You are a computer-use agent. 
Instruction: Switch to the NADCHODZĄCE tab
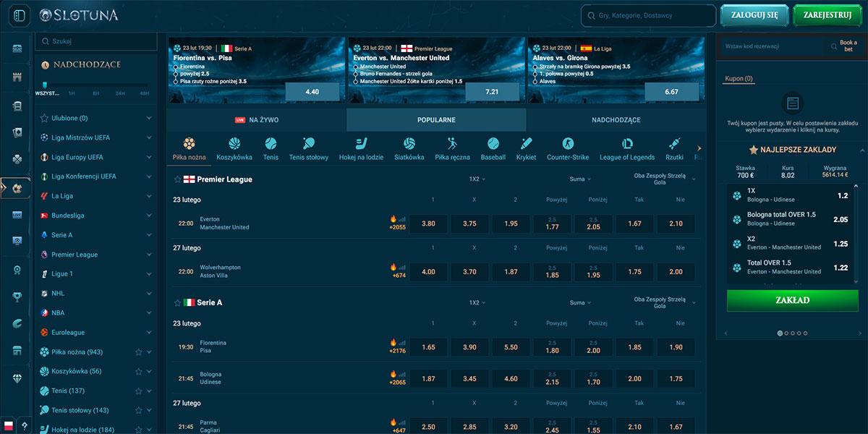click(616, 119)
